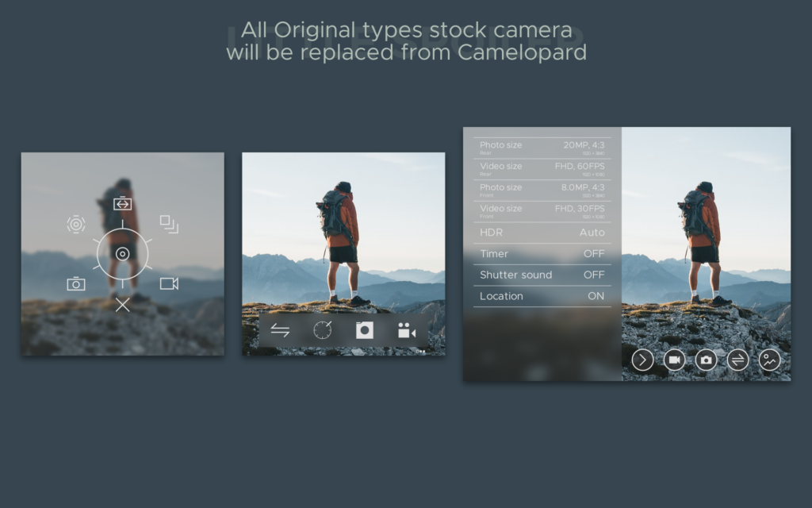This screenshot has width=812, height=508.
Task: Toggle the Timer OFF setting
Action: click(x=542, y=254)
